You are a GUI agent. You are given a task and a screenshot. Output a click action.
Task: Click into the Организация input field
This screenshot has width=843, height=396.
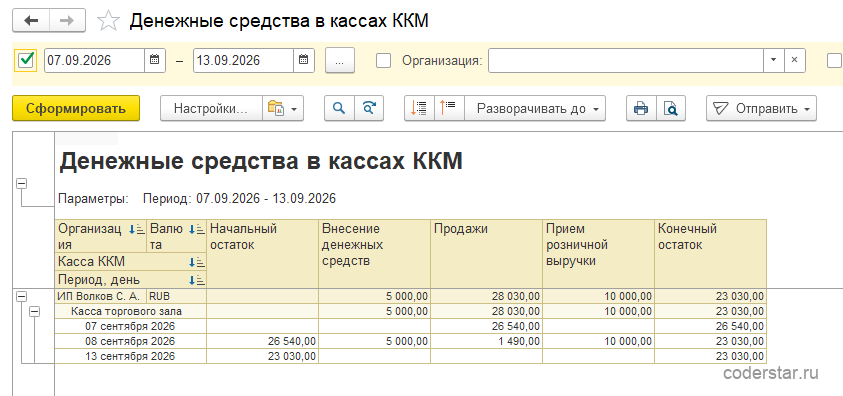(x=626, y=60)
